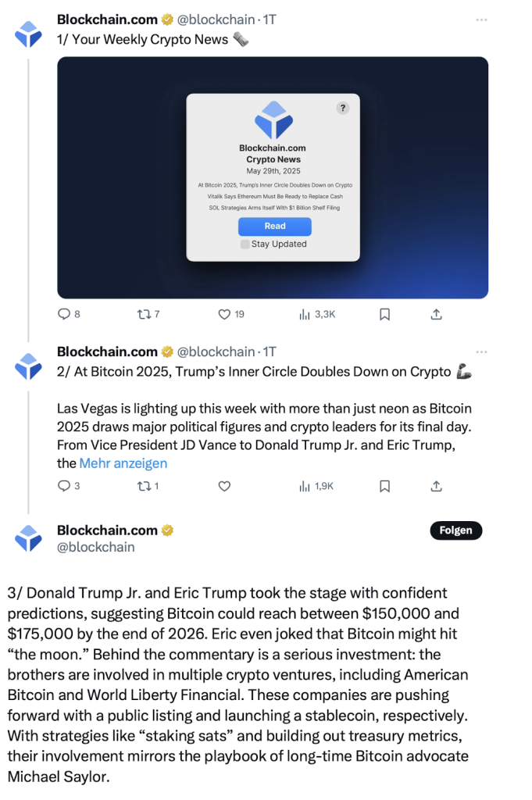Like the Bitcoin 2025 Trump tweet

tap(224, 486)
